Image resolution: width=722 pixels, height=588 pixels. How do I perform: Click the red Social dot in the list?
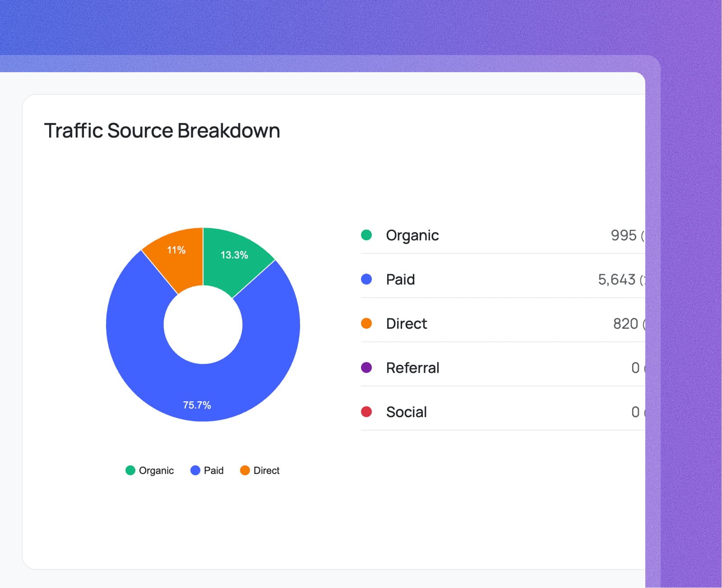[x=366, y=412]
